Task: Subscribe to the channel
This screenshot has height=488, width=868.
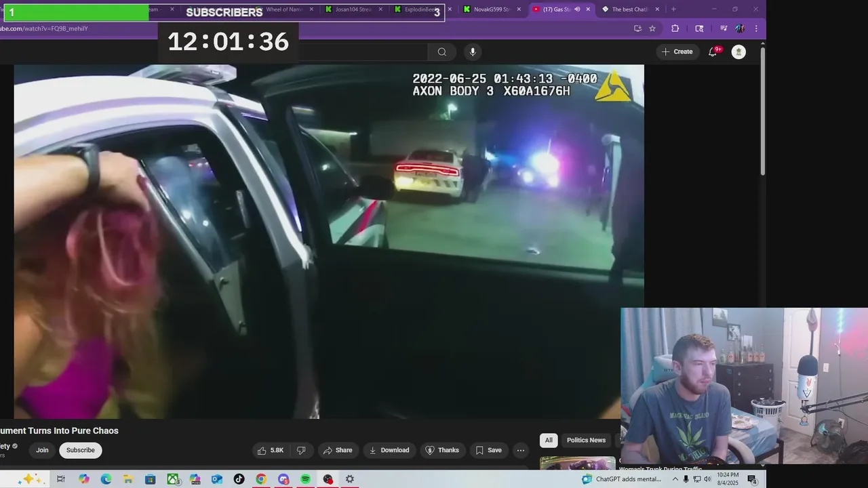Action: tap(80, 450)
